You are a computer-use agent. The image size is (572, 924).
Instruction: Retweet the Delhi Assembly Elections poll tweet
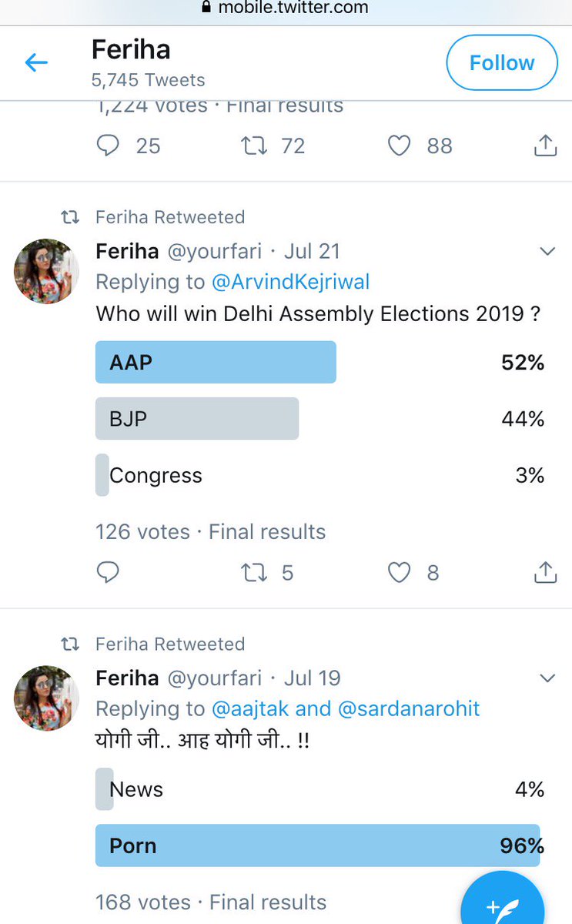253,572
